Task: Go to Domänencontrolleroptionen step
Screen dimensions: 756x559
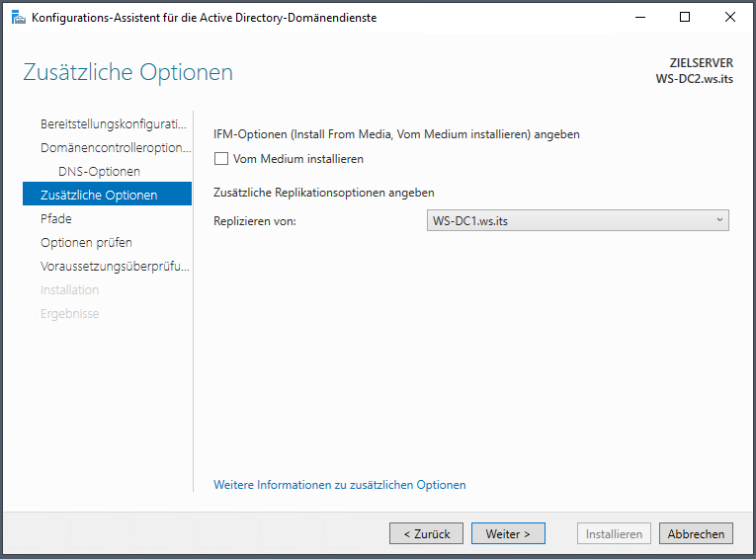Action: pyautogui.click(x=116, y=147)
